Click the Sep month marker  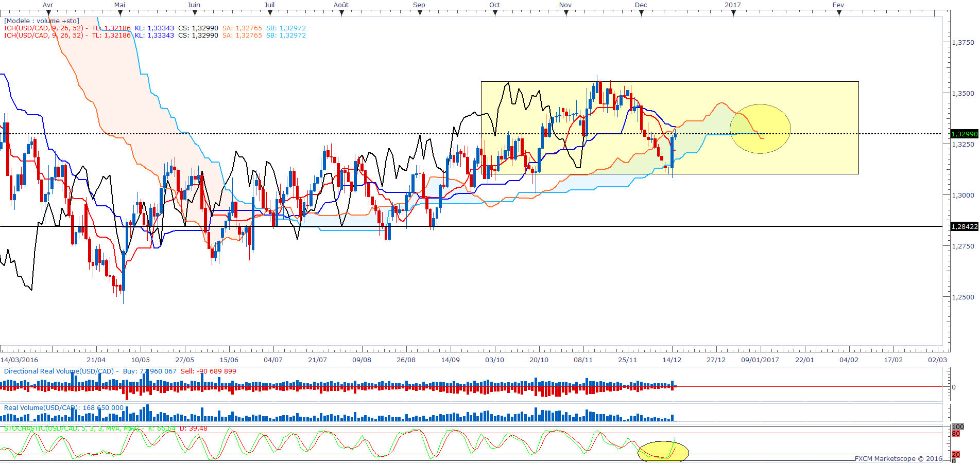419,5
